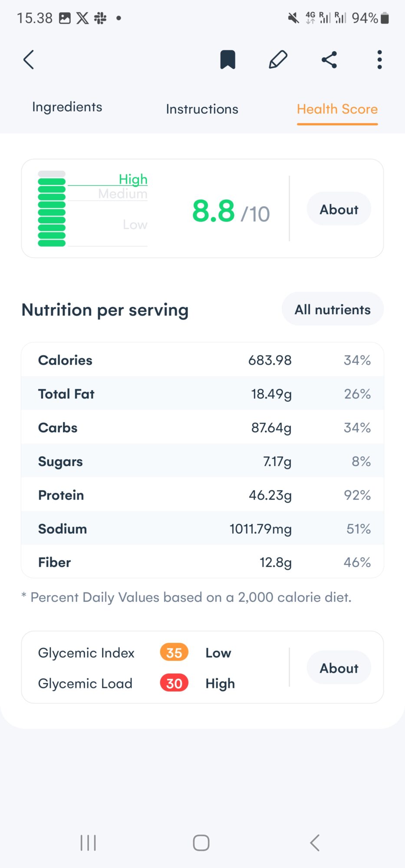Select the Health Score tab
405x868 pixels.
pos(337,109)
